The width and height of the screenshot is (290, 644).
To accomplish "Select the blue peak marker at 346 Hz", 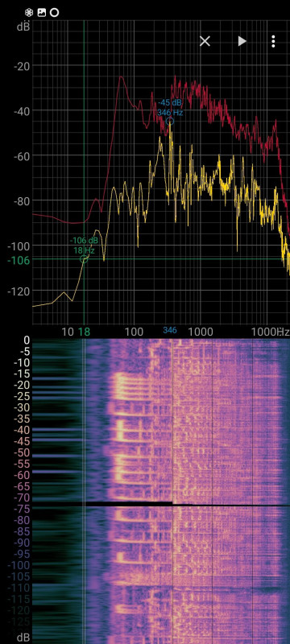I will pyautogui.click(x=170, y=122).
